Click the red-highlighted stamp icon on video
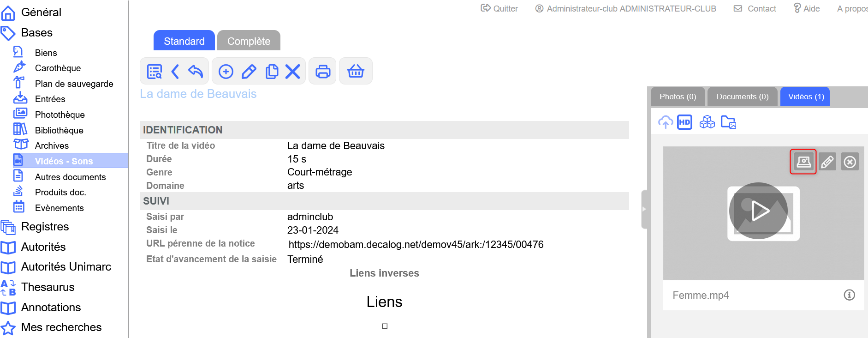The width and height of the screenshot is (868, 338). [x=803, y=162]
